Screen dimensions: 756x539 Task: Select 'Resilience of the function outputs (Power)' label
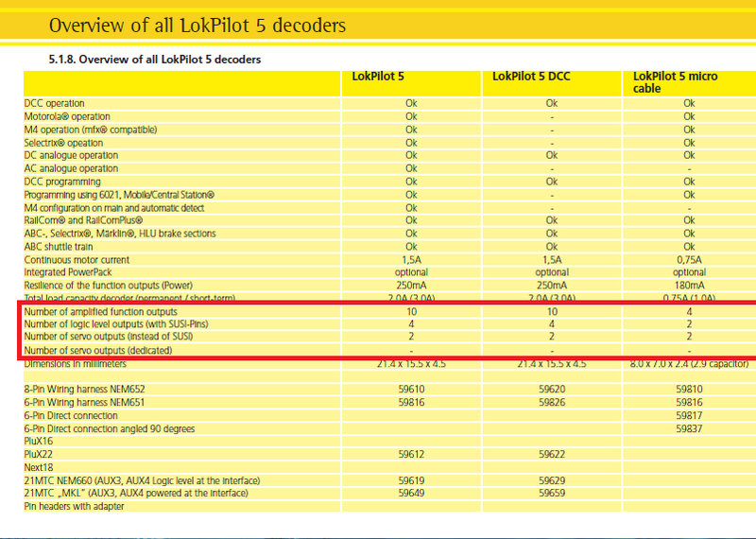pos(108,286)
